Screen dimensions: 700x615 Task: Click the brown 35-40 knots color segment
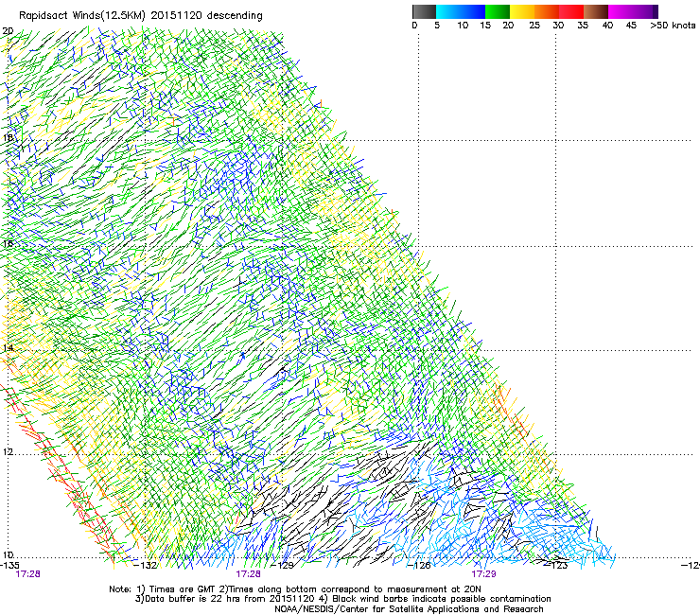coord(596,11)
